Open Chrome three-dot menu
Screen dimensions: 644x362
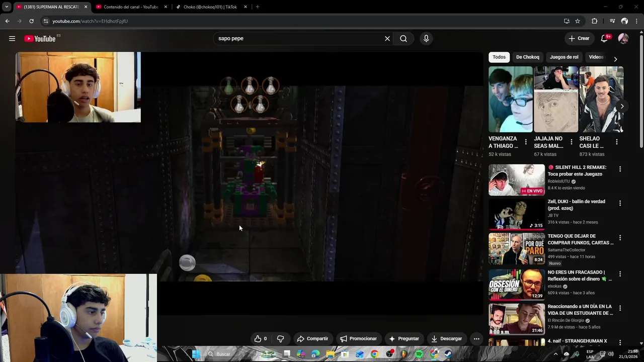[x=636, y=21]
